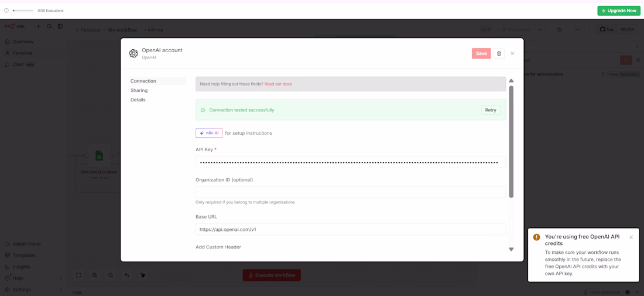Click the tidy-up broom canvas icon

[142, 275]
